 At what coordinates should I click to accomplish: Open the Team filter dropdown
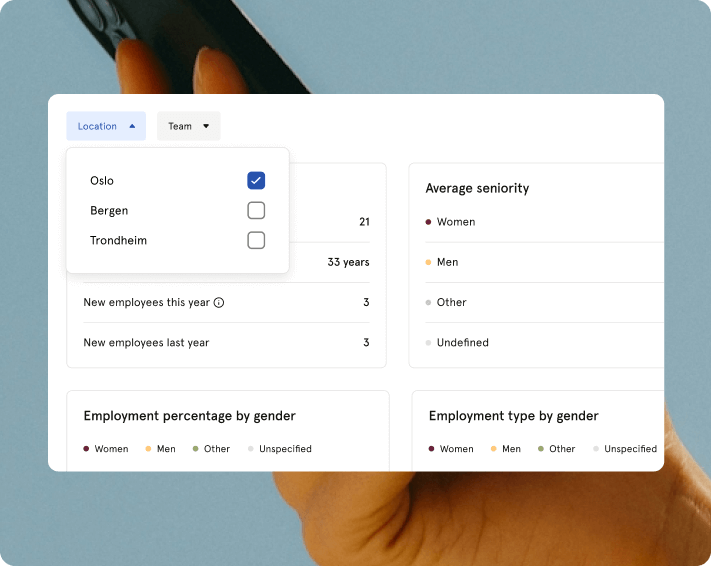(x=188, y=126)
